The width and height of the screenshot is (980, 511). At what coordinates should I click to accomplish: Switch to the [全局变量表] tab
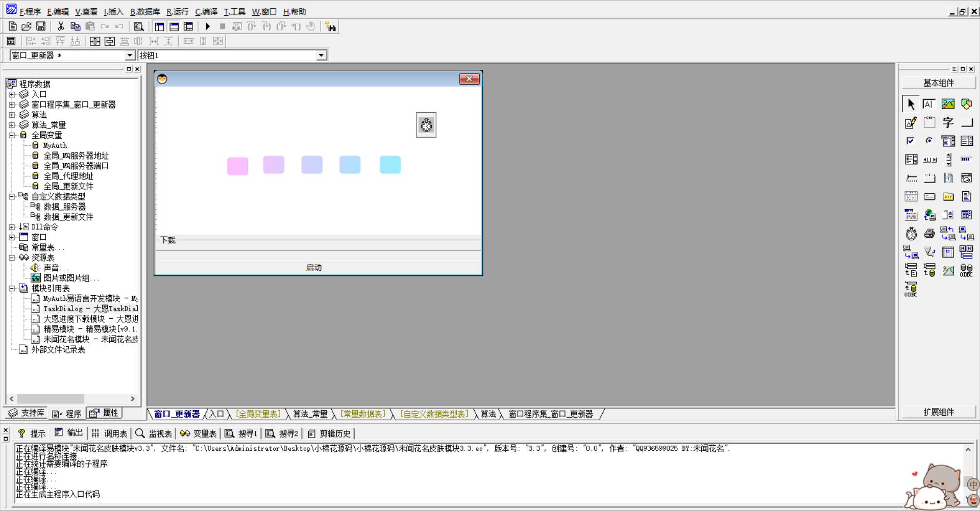pos(258,414)
